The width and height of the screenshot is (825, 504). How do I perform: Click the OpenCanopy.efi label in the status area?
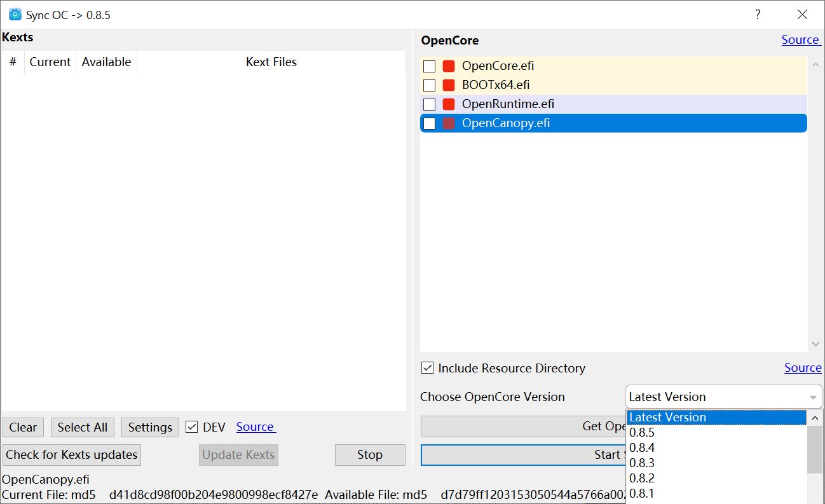(46, 479)
